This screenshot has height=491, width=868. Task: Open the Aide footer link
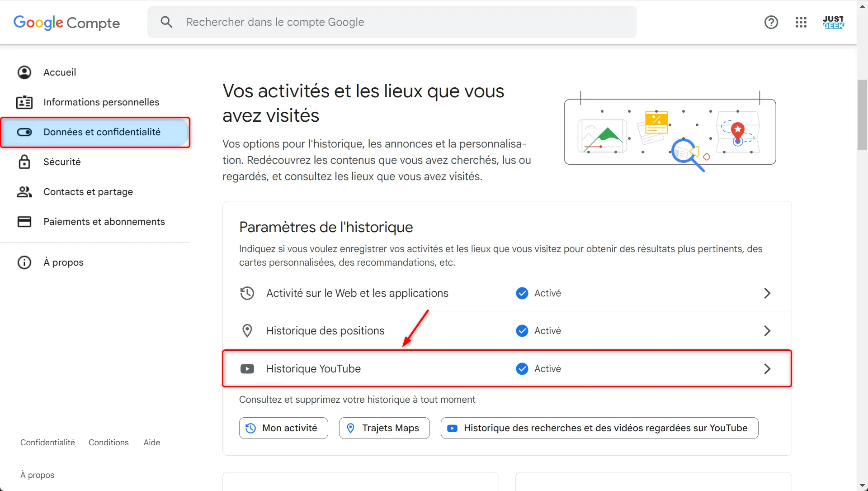click(x=152, y=443)
